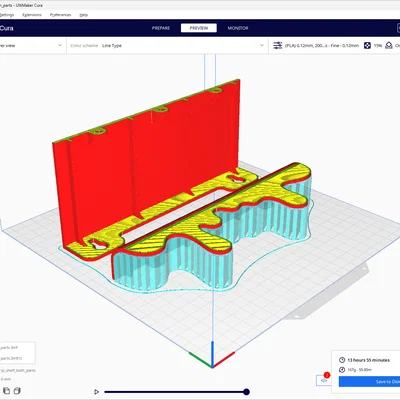Expand the view type dropdown
The width and height of the screenshot is (400, 400).
(32, 46)
